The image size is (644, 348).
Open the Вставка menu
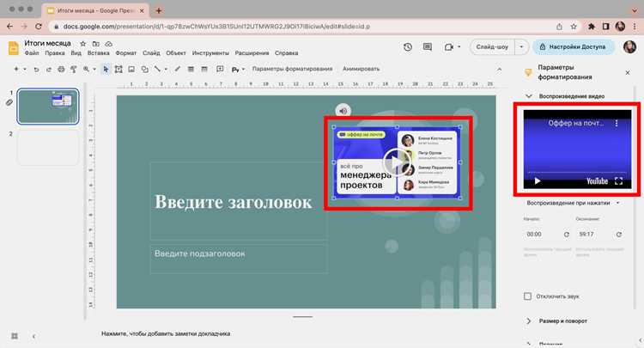pos(98,53)
